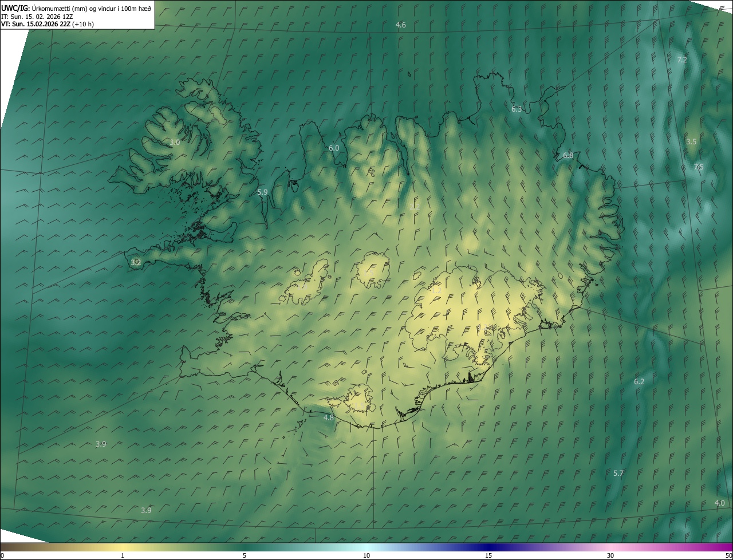This screenshot has width=733, height=560.
Task: Click the 6.0 value on the map
Action: click(334, 148)
